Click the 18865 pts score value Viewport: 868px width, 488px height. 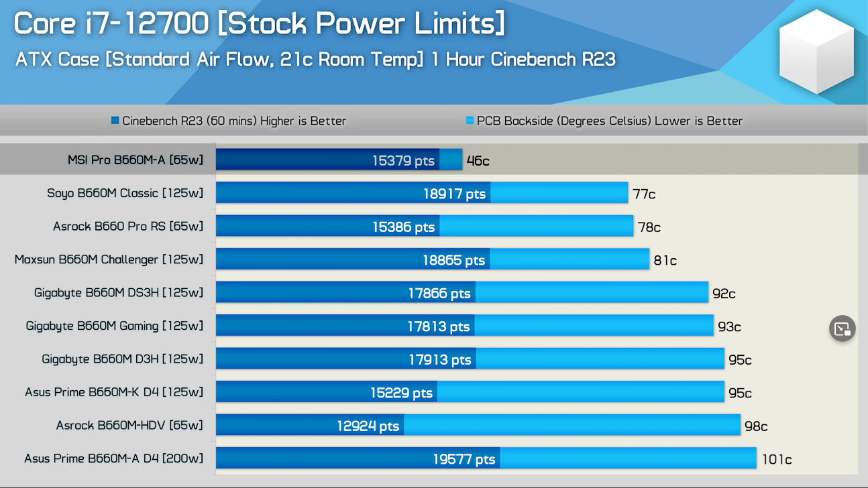point(453,260)
